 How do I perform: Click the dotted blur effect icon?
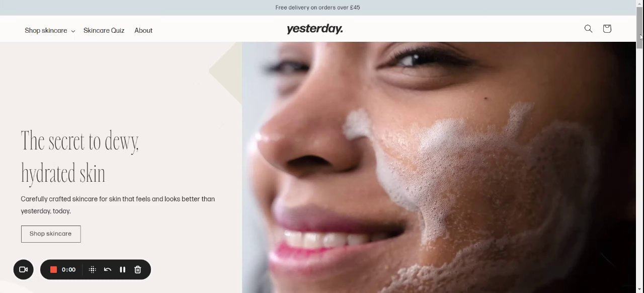[93, 269]
